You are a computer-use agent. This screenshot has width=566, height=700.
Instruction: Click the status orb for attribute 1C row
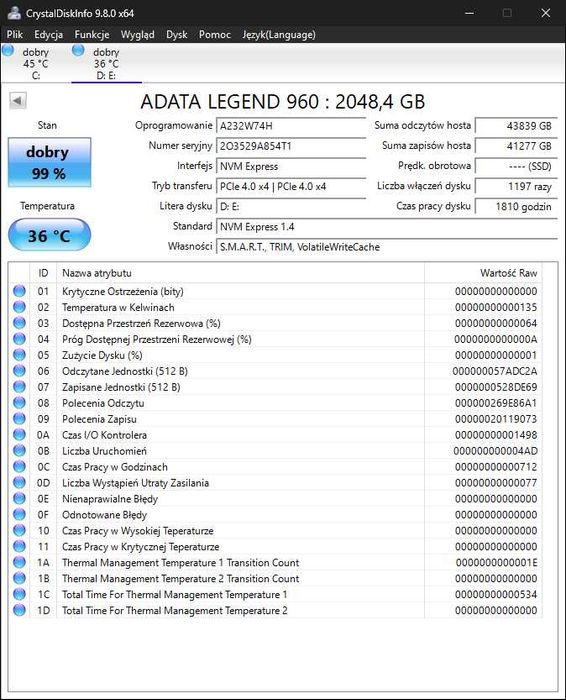tap(19, 594)
